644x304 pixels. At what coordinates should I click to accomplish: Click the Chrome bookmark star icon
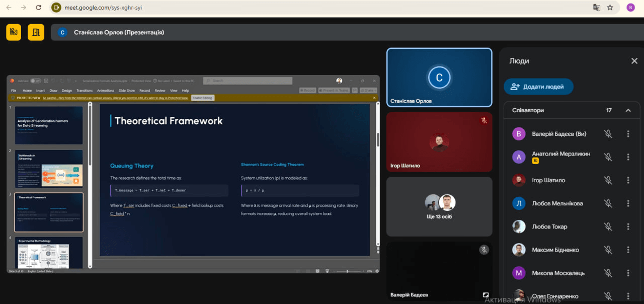(x=610, y=8)
